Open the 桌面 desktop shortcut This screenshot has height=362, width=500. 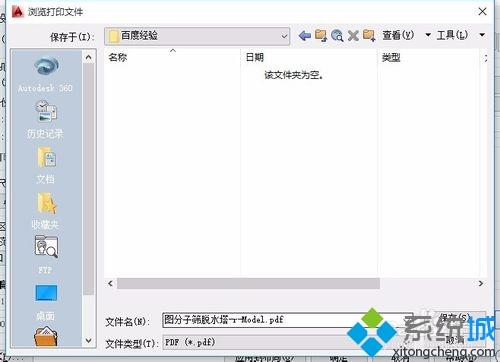(x=46, y=302)
